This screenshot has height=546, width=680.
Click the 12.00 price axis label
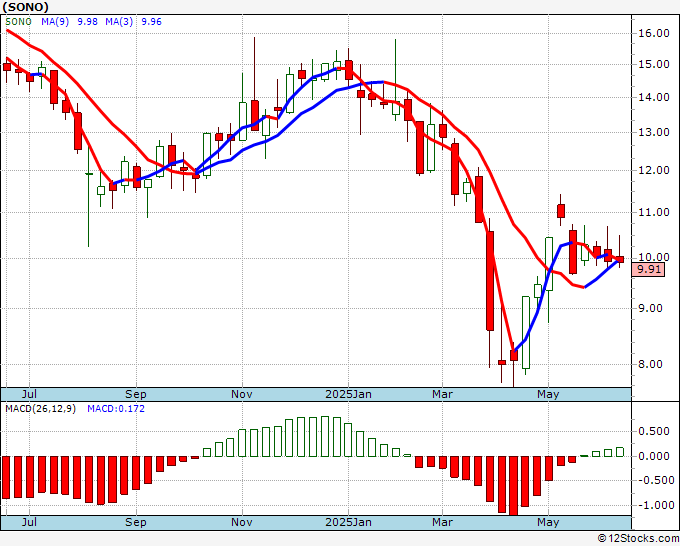654,170
